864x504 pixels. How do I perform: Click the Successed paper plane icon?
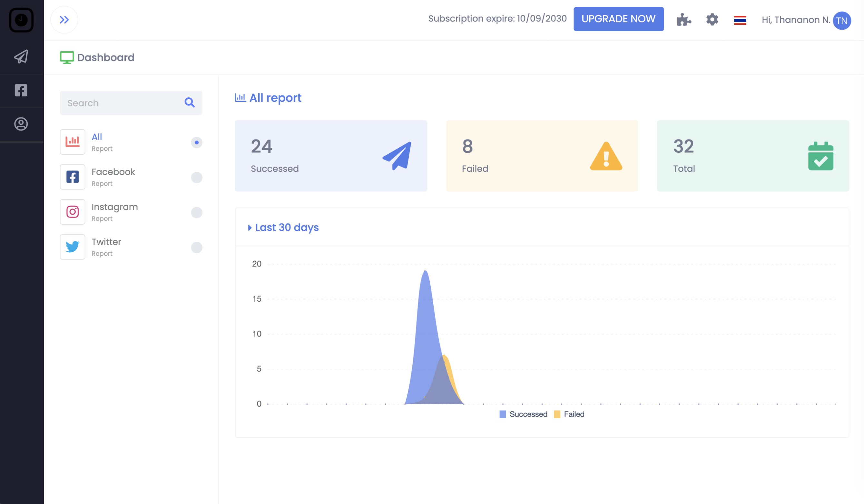pos(397,156)
